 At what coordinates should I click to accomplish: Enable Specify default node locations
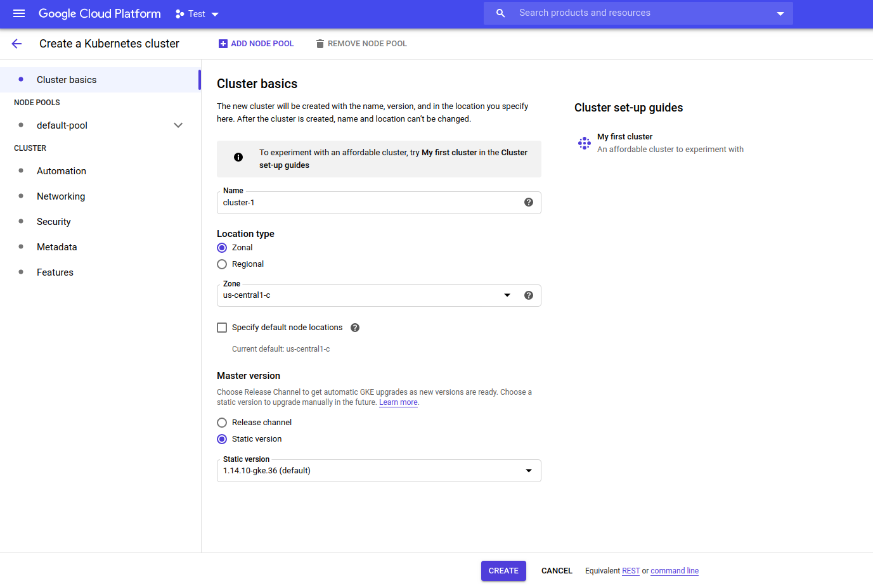(x=222, y=327)
